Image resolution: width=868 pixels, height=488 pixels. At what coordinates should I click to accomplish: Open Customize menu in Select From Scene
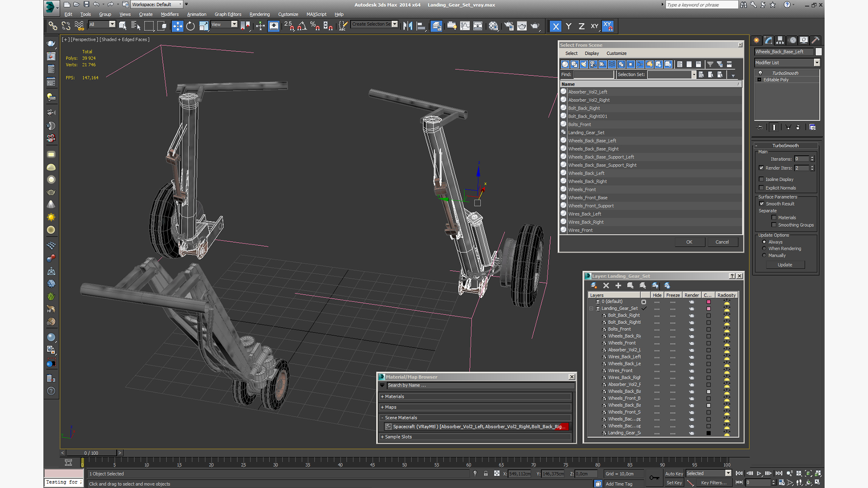coord(616,53)
